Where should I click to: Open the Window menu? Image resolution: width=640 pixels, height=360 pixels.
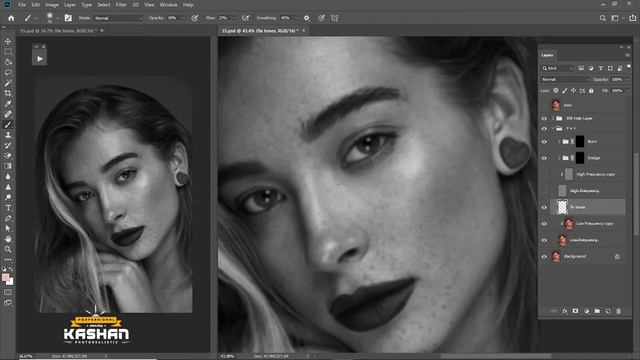coord(169,5)
